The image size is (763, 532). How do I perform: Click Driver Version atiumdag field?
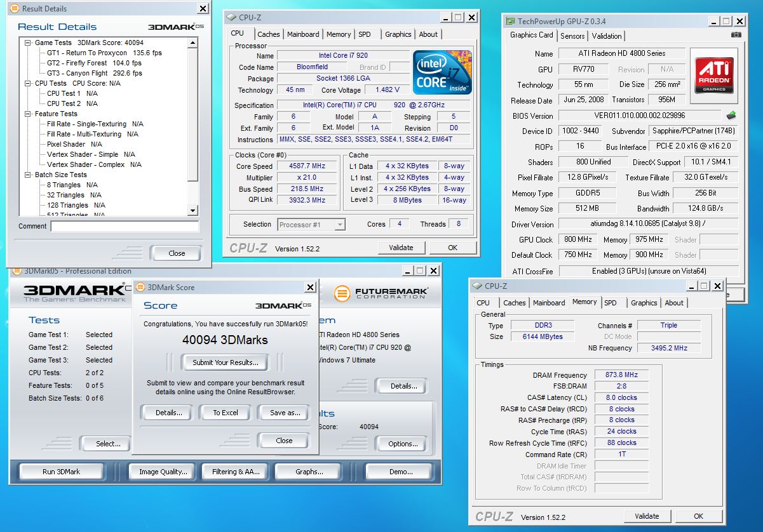coord(649,224)
